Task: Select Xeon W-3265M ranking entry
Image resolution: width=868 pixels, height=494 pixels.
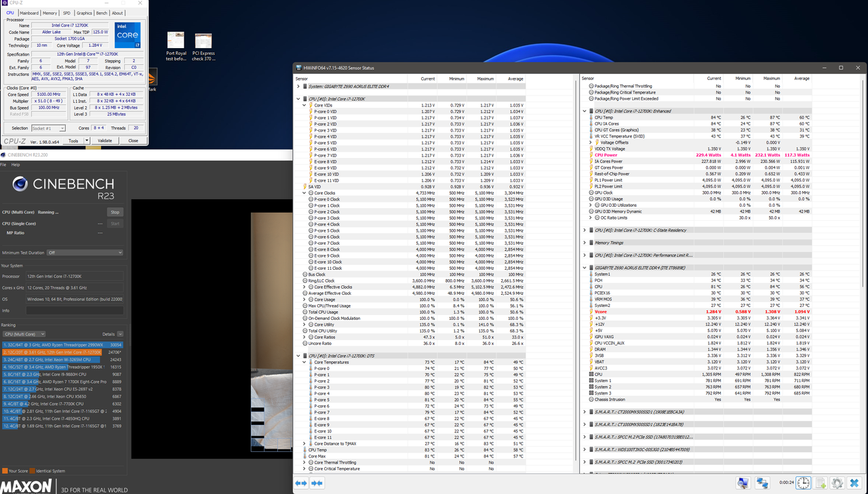Action: click(62, 360)
